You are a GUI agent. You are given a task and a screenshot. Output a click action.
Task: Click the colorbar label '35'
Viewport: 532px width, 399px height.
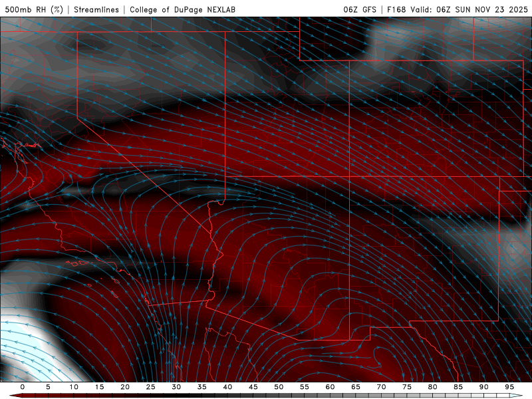click(x=202, y=387)
